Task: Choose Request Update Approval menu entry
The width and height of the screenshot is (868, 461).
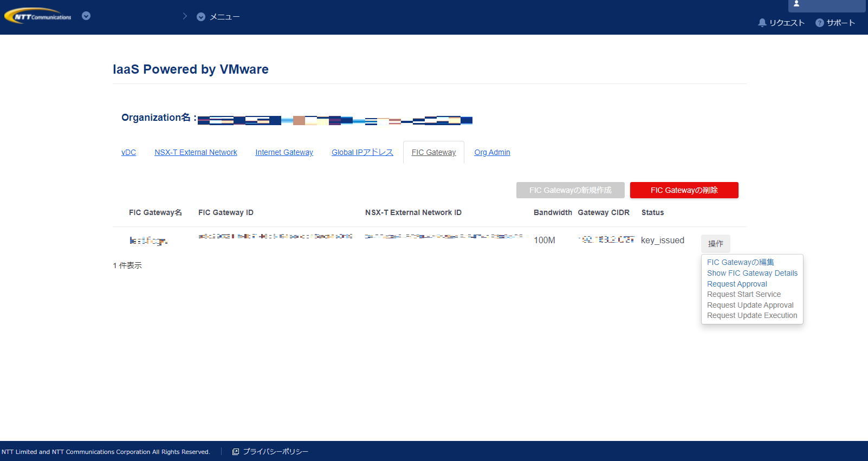Action: tap(750, 305)
